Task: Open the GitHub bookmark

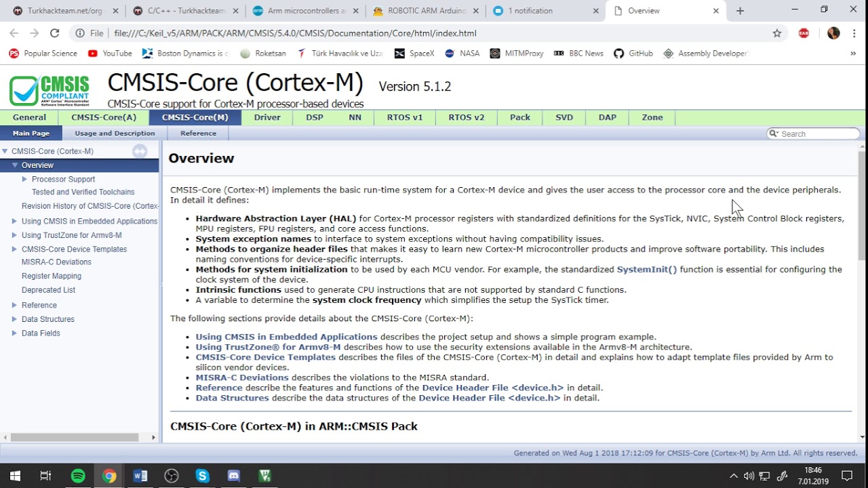Action: point(633,53)
